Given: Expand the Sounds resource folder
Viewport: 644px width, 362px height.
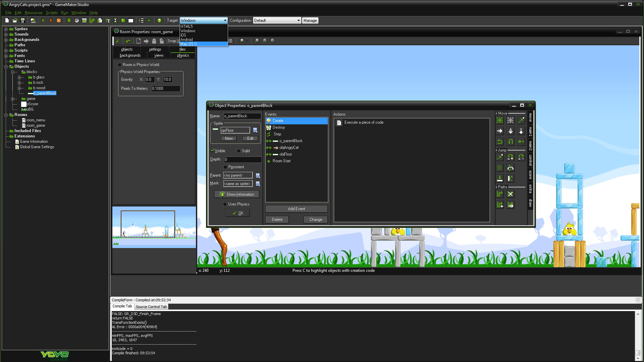Looking at the screenshot, I should click(x=6, y=35).
